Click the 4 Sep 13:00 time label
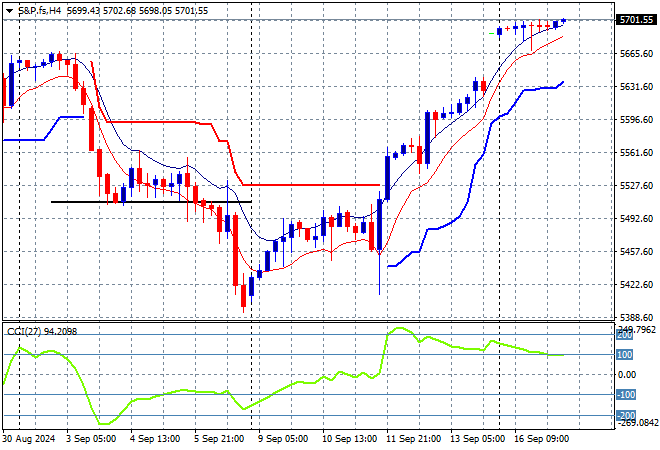 pyautogui.click(x=155, y=439)
